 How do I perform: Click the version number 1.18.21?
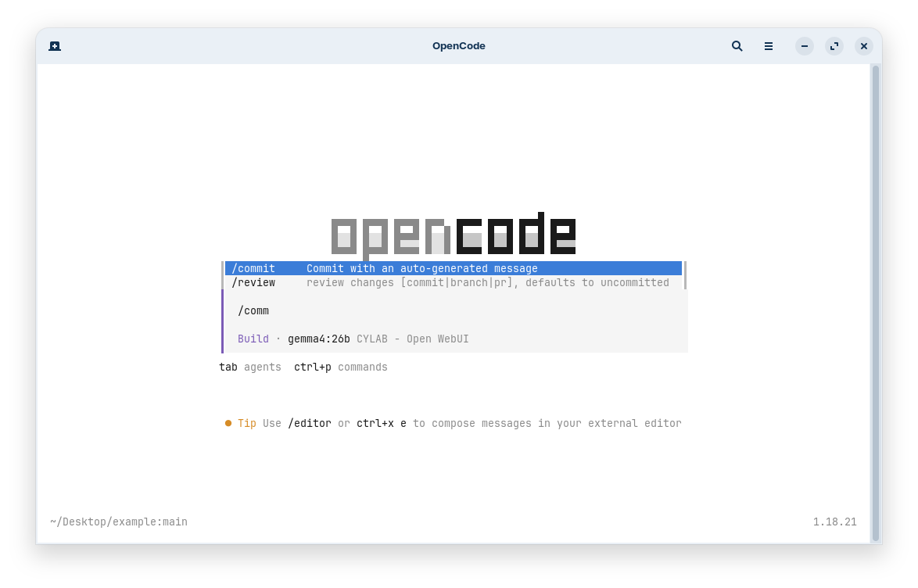(834, 522)
